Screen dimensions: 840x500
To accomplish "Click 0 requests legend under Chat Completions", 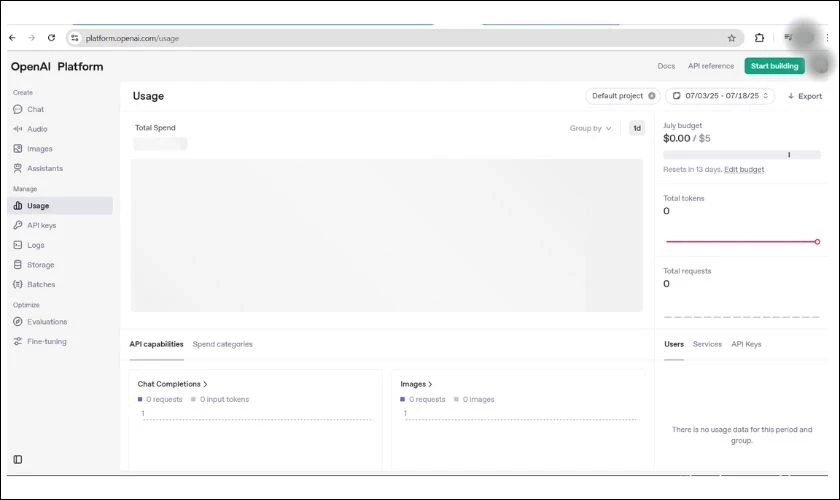I will pos(160,399).
